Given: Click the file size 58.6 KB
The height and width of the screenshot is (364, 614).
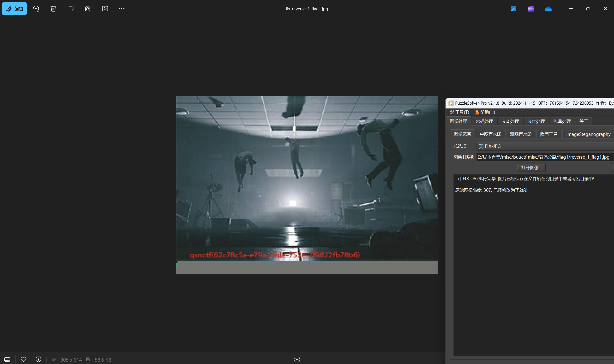Looking at the screenshot, I should (103, 360).
